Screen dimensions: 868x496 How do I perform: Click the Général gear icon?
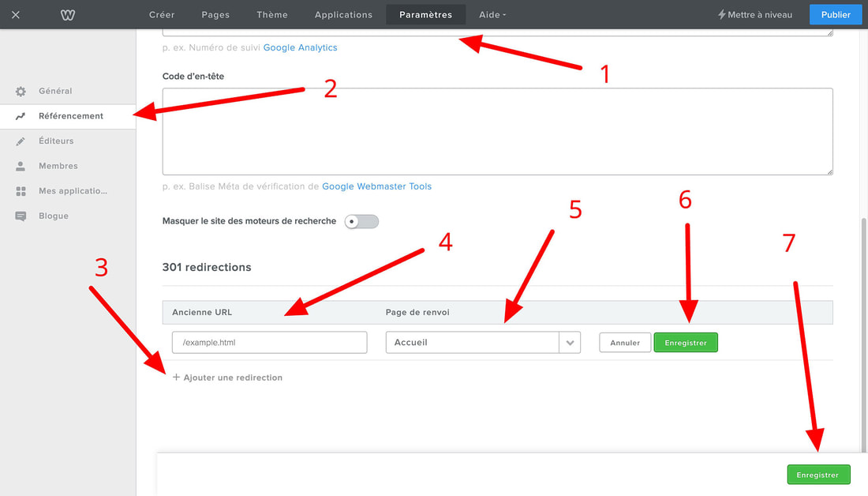tap(21, 91)
